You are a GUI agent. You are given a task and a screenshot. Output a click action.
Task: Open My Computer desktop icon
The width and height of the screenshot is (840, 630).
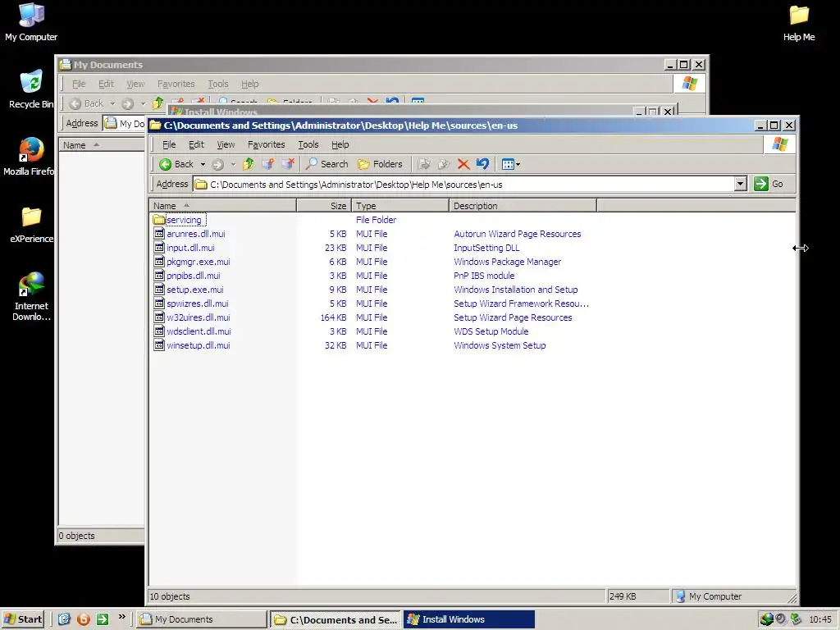click(31, 22)
